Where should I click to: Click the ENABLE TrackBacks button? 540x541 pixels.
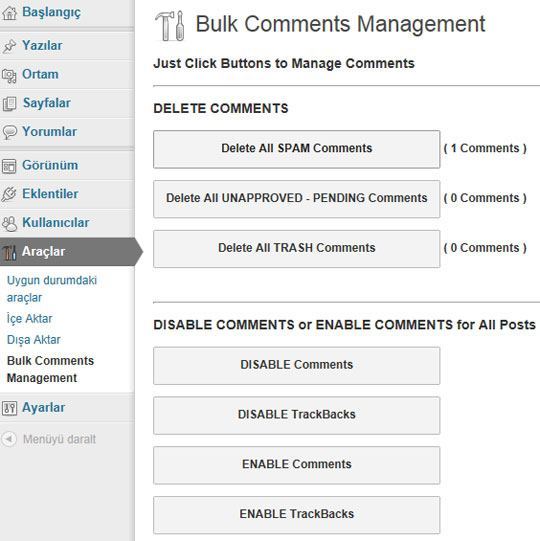click(x=297, y=515)
